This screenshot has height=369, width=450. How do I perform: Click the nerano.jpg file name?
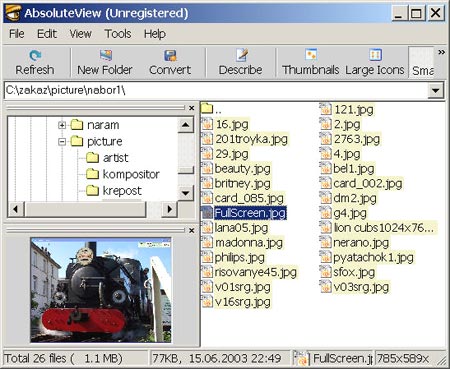tap(361, 242)
